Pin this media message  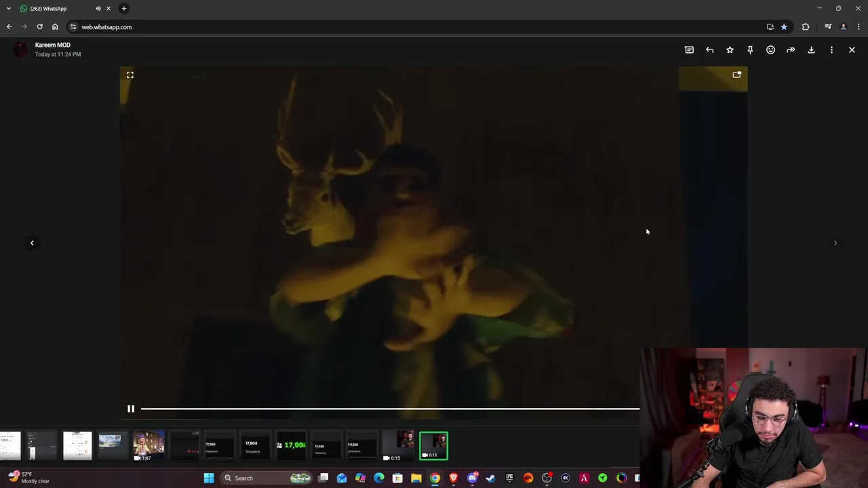tap(750, 49)
